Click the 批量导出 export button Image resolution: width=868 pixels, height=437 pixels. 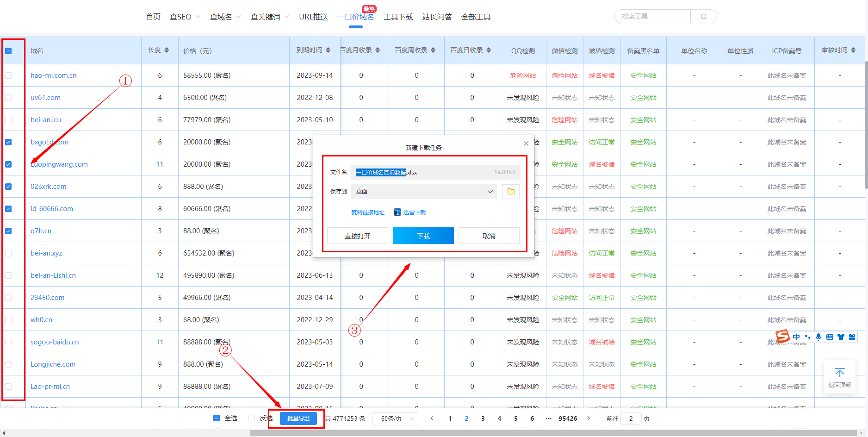[298, 418]
